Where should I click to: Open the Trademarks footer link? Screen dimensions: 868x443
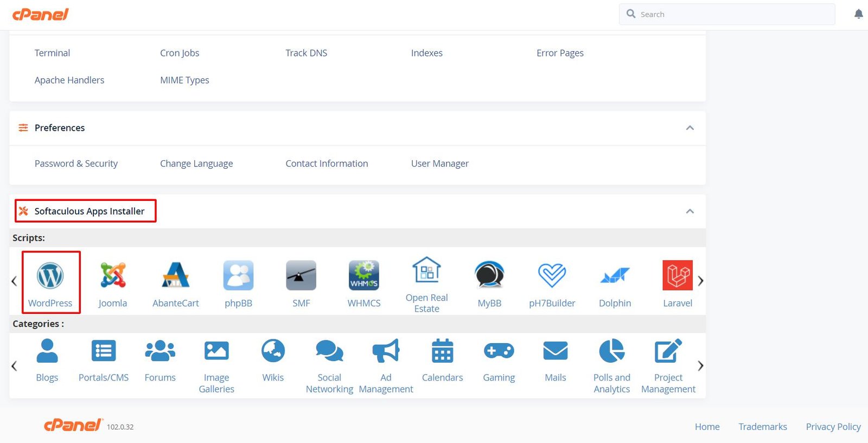coord(763,427)
